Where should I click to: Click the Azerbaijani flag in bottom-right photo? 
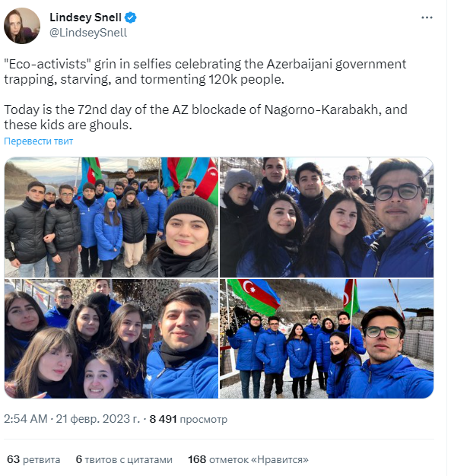pyautogui.click(x=255, y=296)
